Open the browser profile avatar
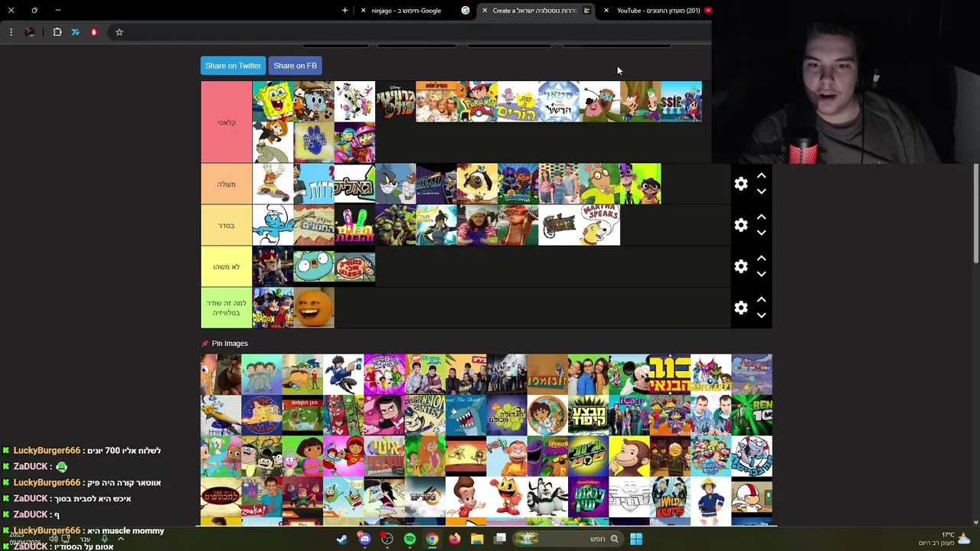Image resolution: width=980 pixels, height=551 pixels. [30, 32]
